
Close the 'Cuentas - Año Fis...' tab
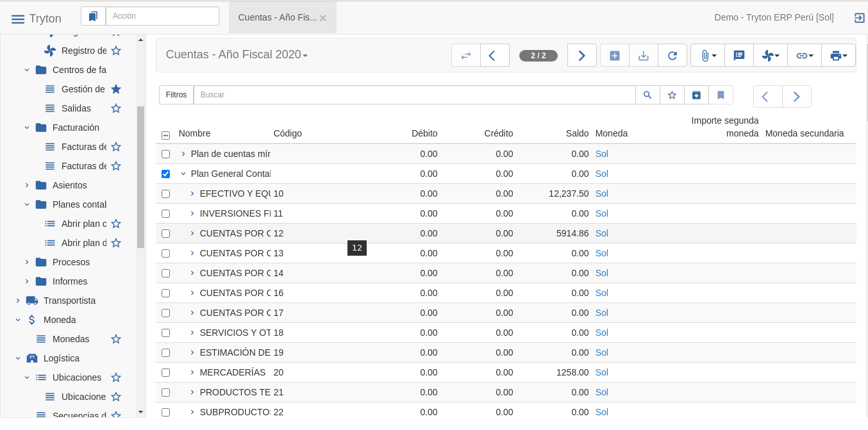[x=323, y=18]
